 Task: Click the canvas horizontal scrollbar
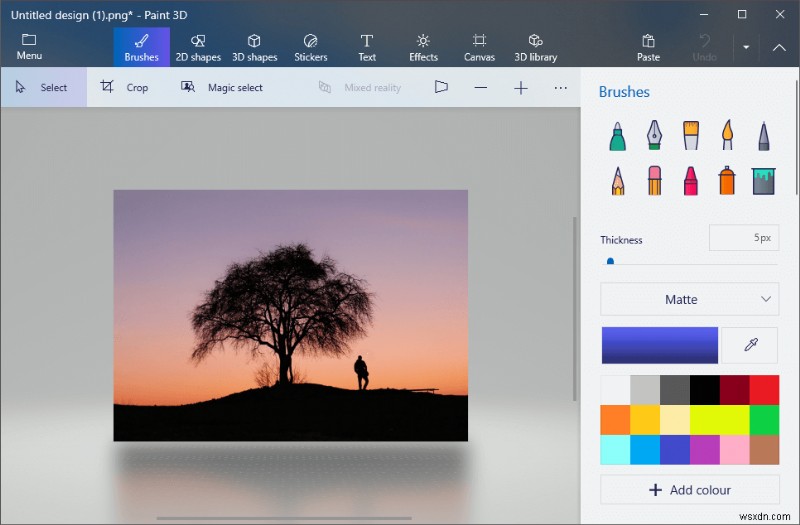[x=284, y=518]
